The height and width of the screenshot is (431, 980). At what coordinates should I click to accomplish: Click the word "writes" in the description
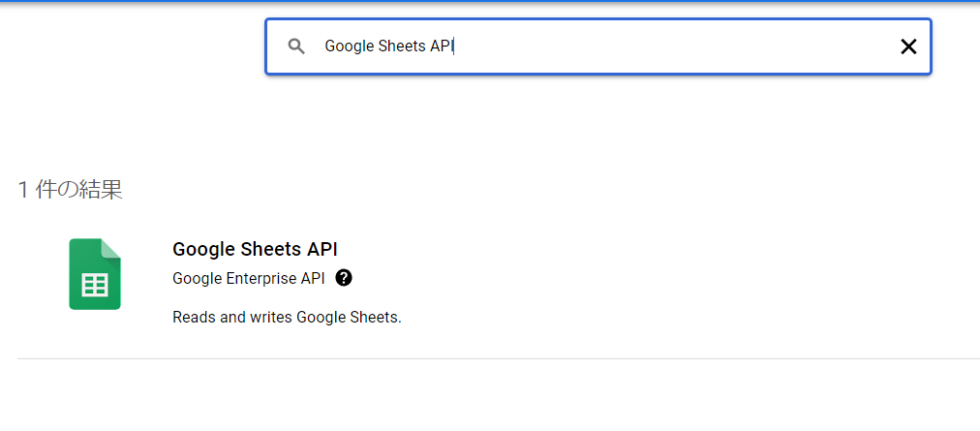click(x=271, y=317)
